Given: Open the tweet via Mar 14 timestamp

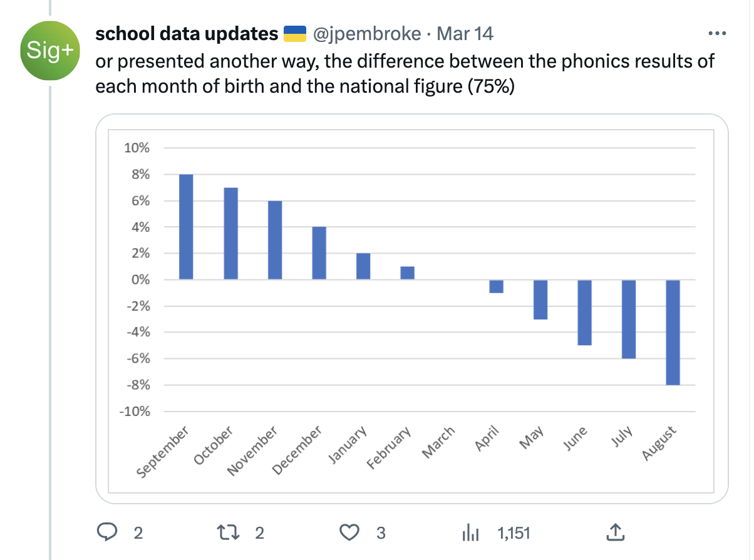Looking at the screenshot, I should click(465, 34).
